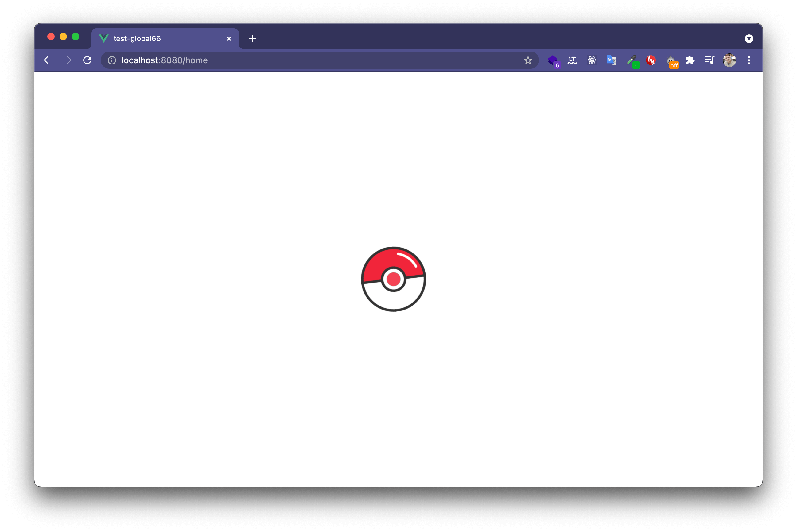
Task: Click the React Developer Tools extension
Action: 592,60
